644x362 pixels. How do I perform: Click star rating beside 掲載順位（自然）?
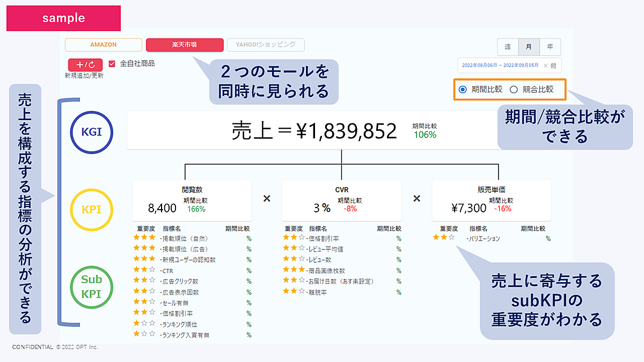point(144,238)
